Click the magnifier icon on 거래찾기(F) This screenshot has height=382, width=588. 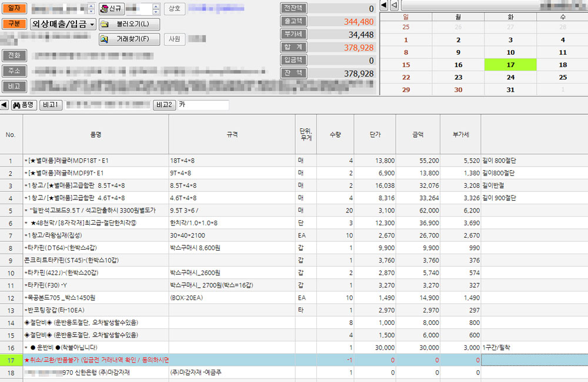click(103, 39)
